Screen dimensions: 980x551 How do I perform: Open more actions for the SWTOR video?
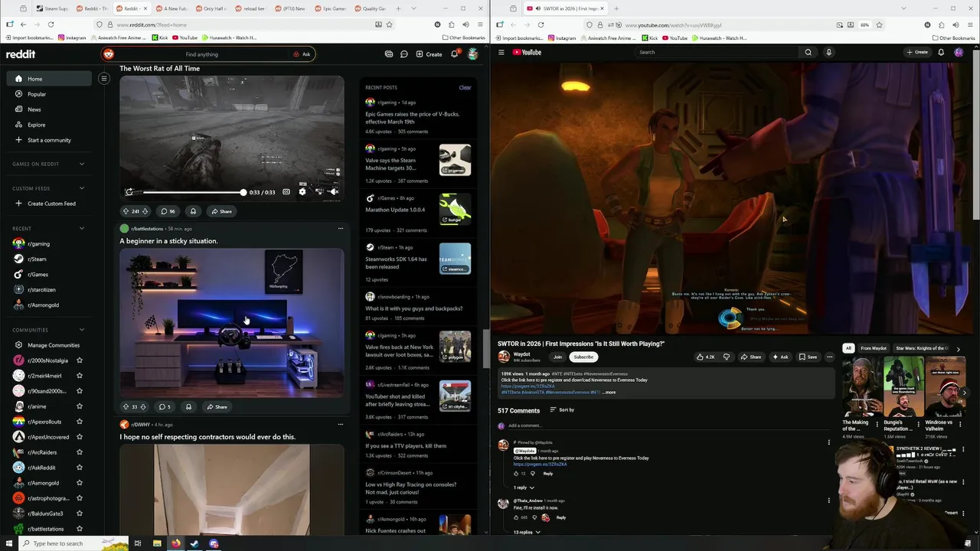829,357
